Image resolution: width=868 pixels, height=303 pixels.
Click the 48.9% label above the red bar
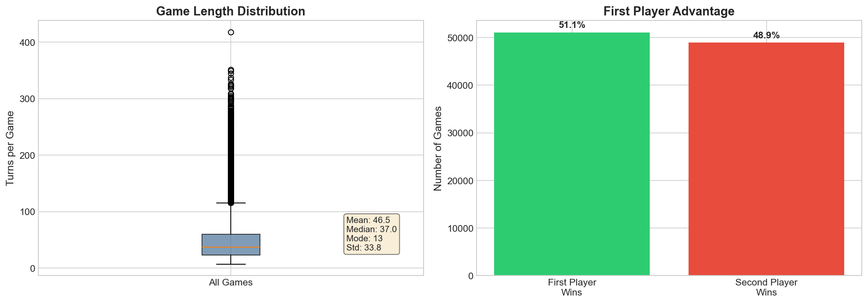pos(766,35)
